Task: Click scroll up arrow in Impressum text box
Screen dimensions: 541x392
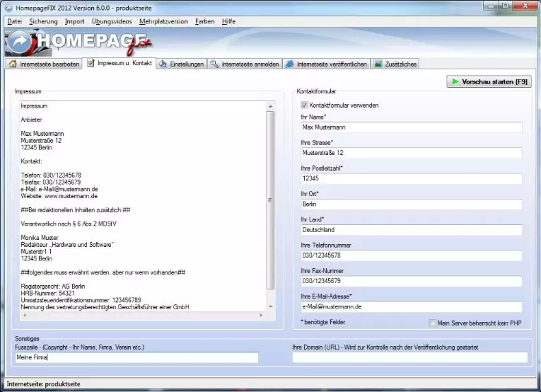Action: click(270, 106)
